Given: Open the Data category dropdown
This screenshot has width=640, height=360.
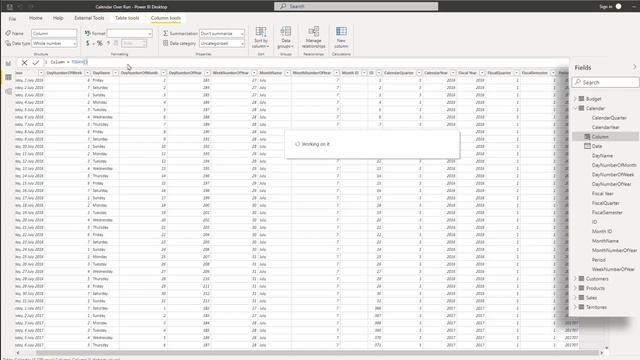Looking at the screenshot, I should point(222,43).
